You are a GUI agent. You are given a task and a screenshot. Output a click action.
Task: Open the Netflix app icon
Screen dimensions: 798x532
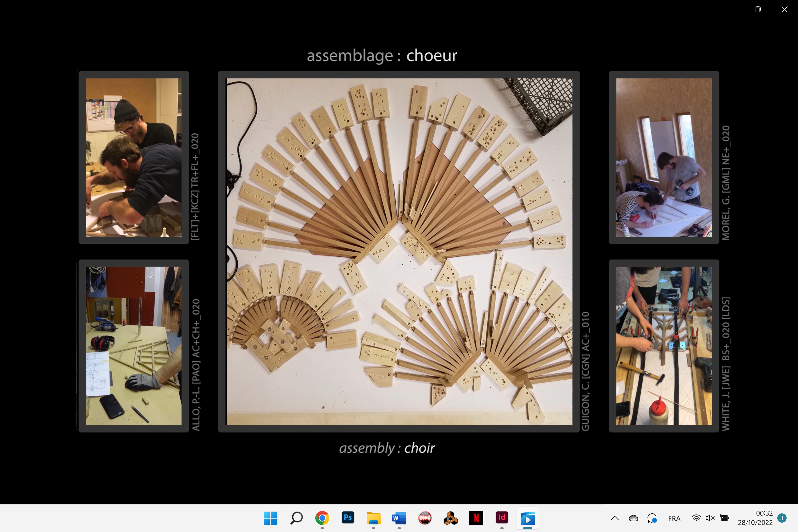[x=476, y=518]
